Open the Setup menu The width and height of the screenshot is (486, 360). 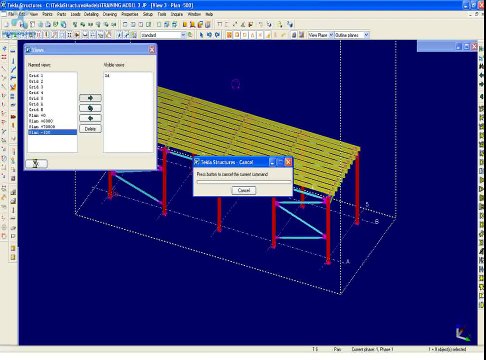click(148, 14)
